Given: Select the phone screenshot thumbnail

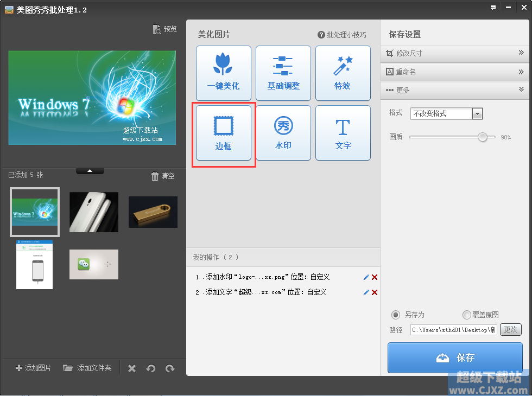Looking at the screenshot, I should coord(35,265).
